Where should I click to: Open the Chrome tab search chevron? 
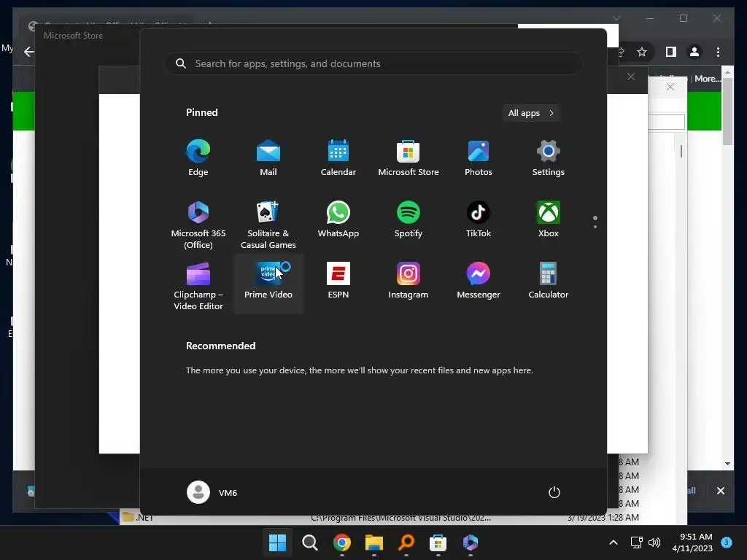tap(616, 18)
